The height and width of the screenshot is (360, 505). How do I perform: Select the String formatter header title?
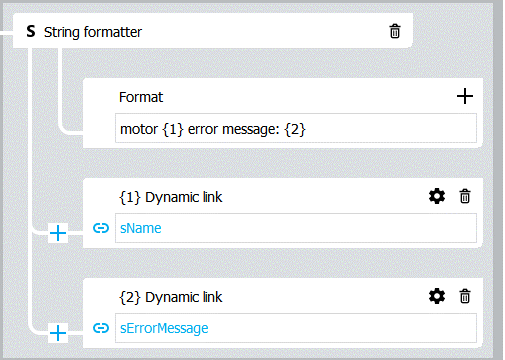pyautogui.click(x=93, y=32)
